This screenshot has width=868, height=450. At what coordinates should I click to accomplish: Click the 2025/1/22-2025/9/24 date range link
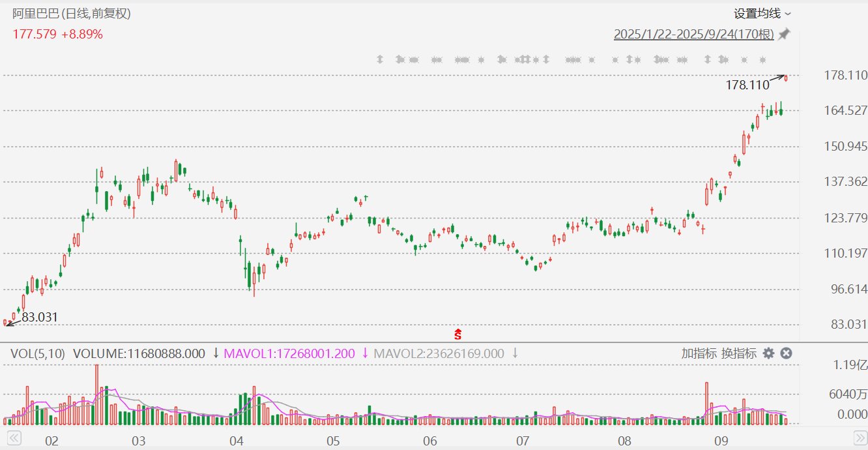pos(694,35)
